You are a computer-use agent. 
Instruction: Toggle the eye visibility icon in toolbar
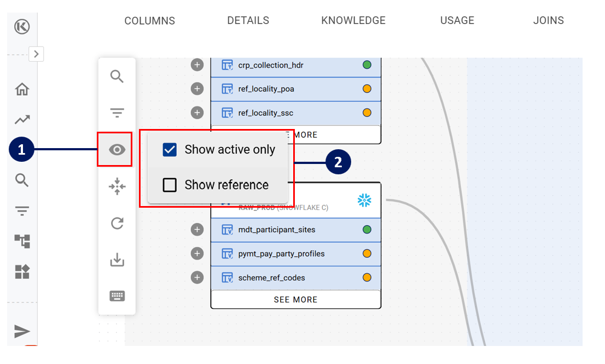pos(117,150)
